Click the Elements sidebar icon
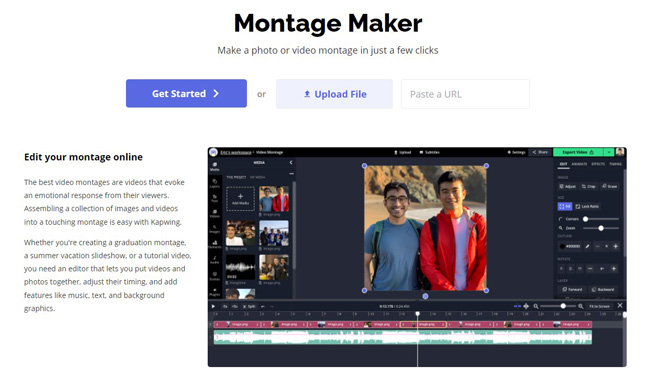The image size is (650, 382). click(215, 244)
